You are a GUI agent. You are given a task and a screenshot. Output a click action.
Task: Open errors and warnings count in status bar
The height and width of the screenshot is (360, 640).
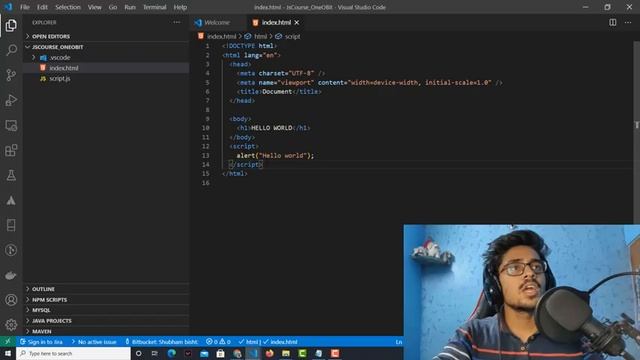tap(218, 342)
